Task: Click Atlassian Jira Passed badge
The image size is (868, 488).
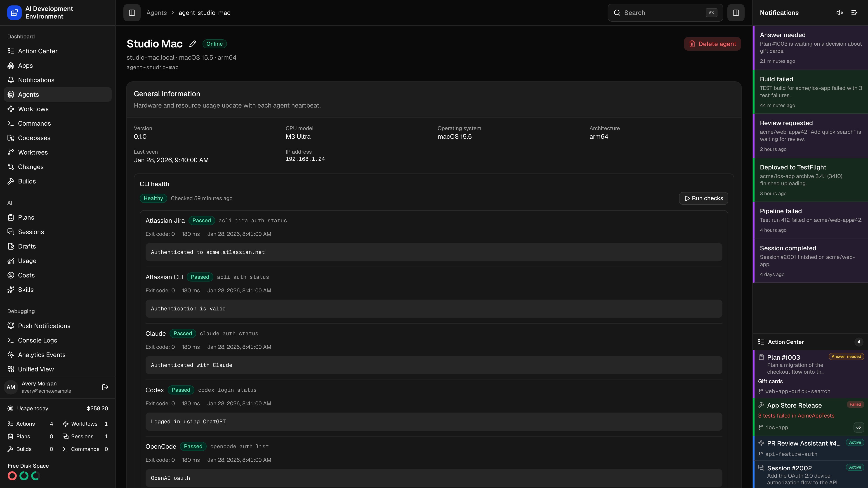Action: click(201, 221)
